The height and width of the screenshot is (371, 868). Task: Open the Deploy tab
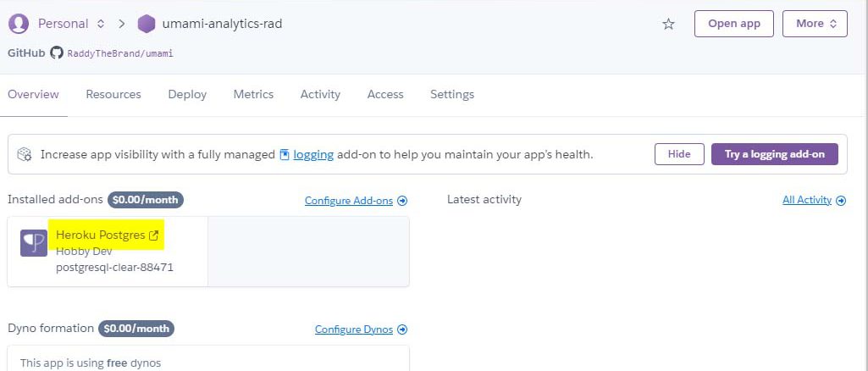[187, 95]
